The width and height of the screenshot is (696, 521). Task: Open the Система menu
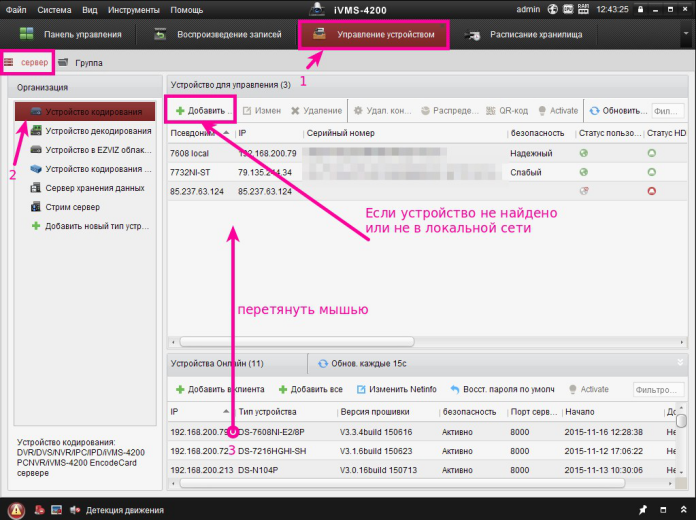point(53,9)
